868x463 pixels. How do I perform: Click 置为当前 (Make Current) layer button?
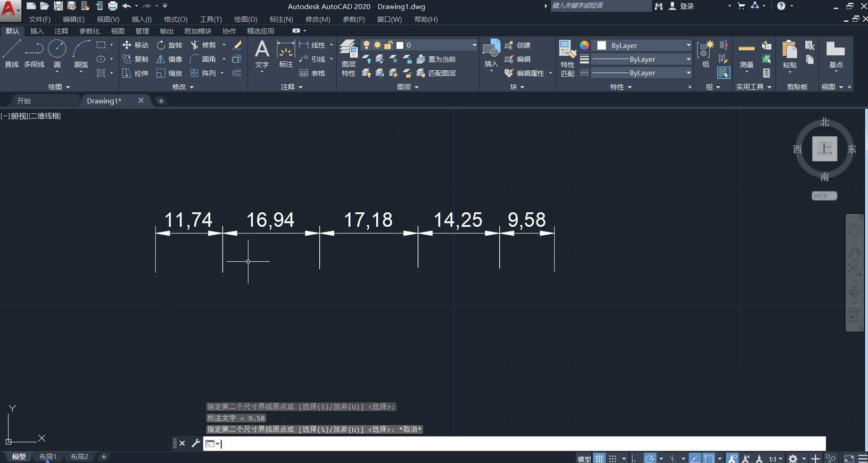436,59
